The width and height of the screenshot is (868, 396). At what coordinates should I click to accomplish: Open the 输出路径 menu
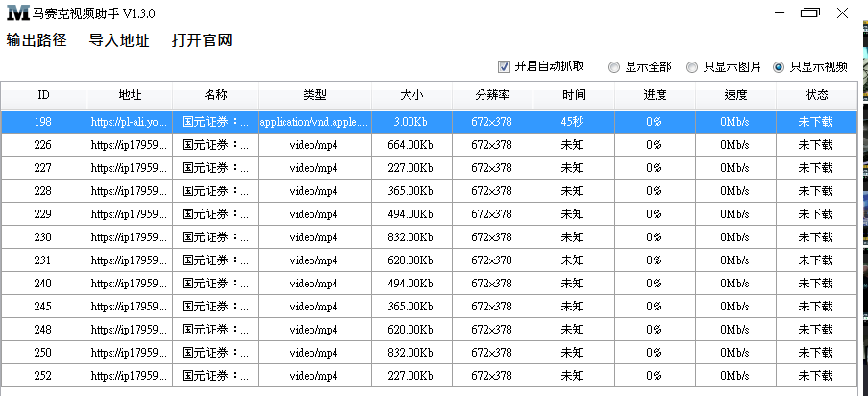point(37,40)
